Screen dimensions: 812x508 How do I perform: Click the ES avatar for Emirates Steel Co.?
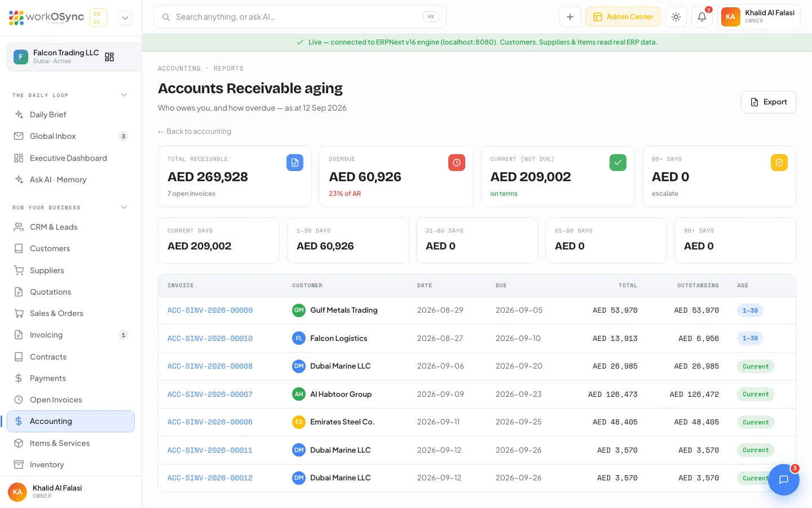[299, 422]
